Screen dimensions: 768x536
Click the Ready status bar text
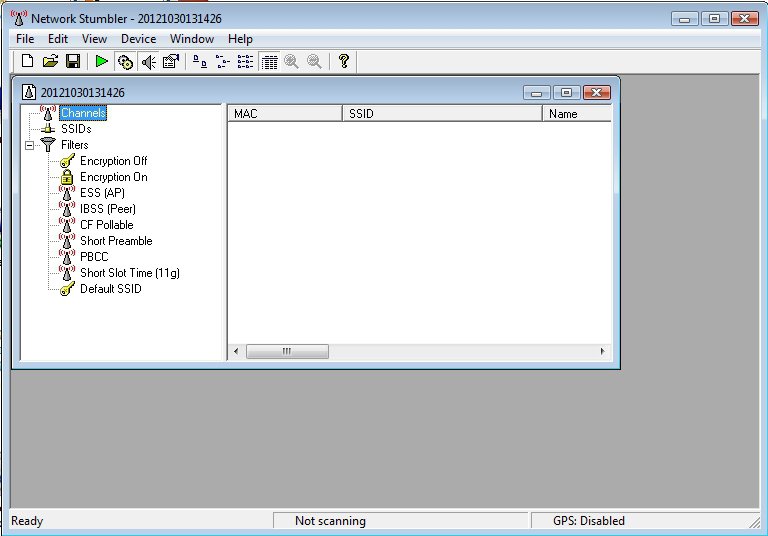pyautogui.click(x=27, y=521)
